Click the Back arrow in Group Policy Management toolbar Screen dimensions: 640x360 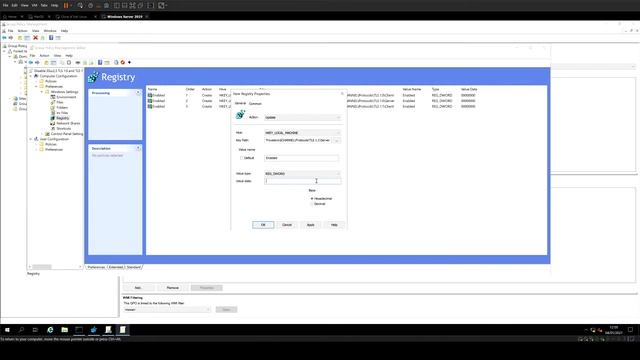coord(4,38)
